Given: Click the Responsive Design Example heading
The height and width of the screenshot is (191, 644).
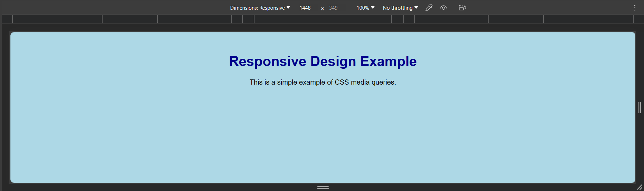Looking at the screenshot, I should (323, 61).
